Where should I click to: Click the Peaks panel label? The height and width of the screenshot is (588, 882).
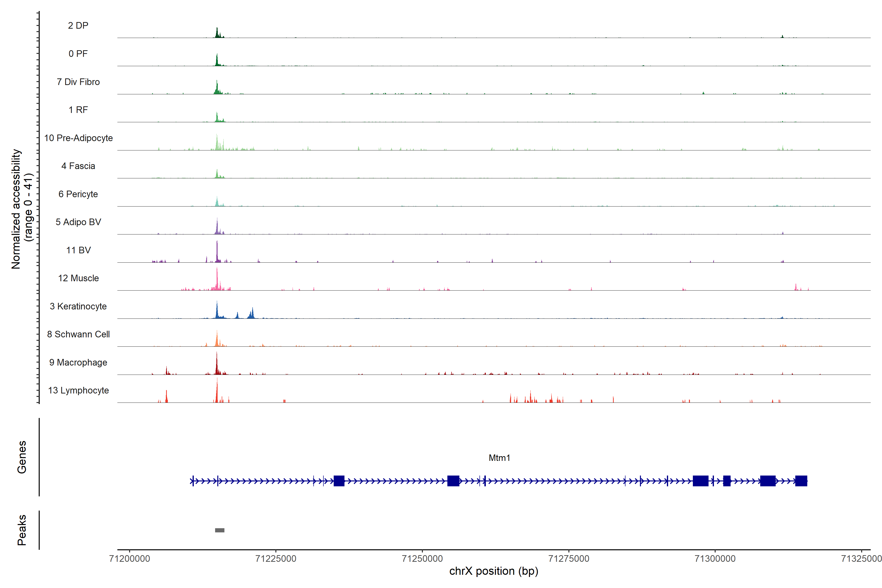[x=22, y=530]
